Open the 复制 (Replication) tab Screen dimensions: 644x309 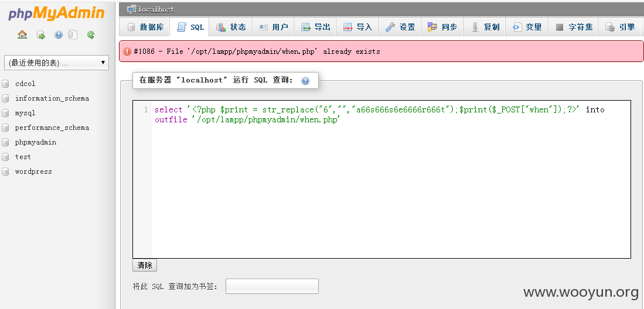coord(485,27)
